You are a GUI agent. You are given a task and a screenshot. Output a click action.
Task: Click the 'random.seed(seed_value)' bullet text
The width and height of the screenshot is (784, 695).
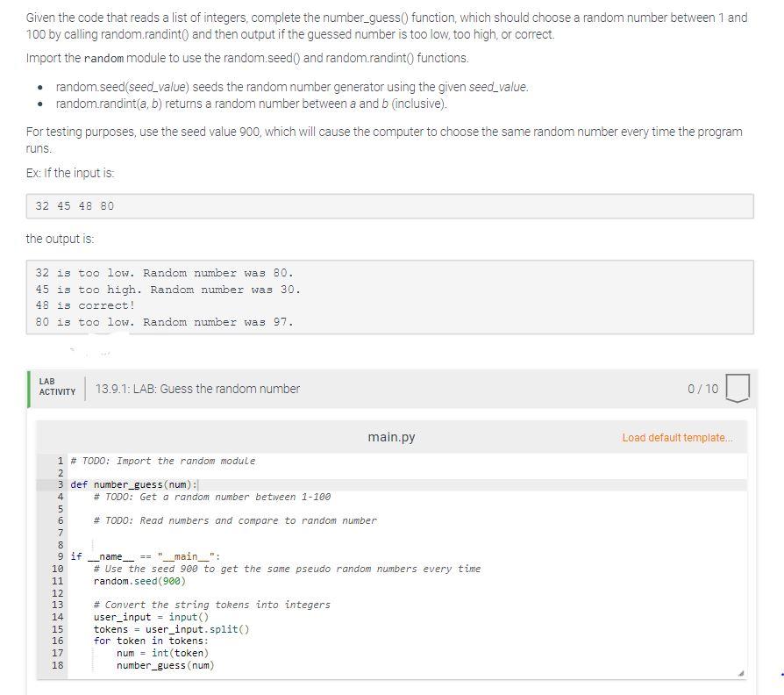point(292,87)
